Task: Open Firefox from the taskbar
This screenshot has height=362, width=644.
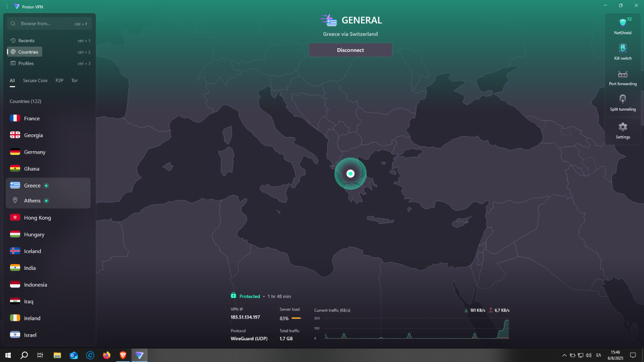Action: pos(106,355)
